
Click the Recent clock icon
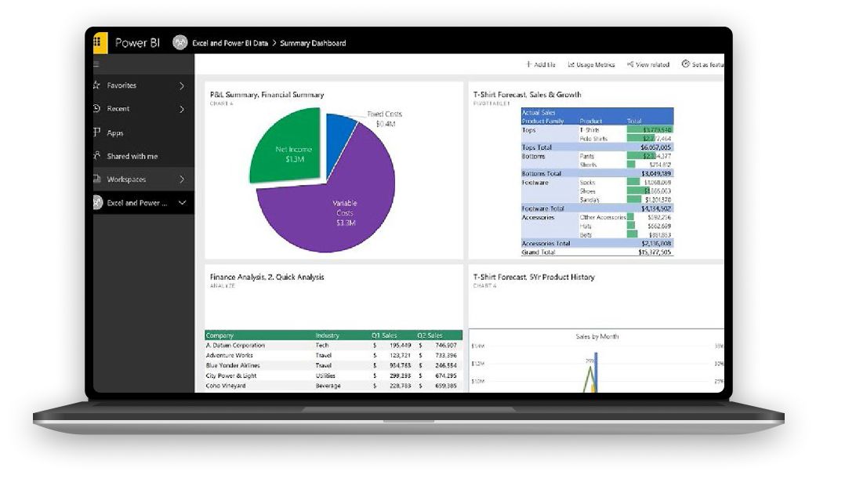click(96, 109)
